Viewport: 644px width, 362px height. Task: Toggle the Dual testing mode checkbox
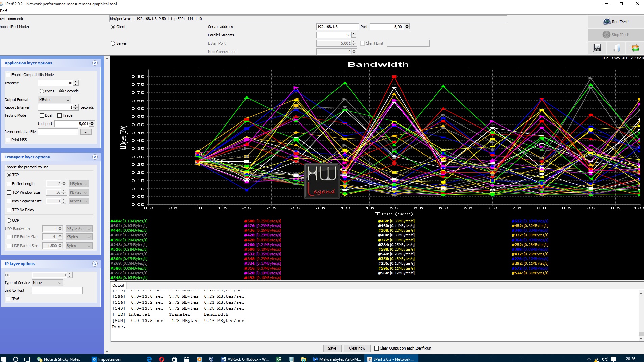42,115
